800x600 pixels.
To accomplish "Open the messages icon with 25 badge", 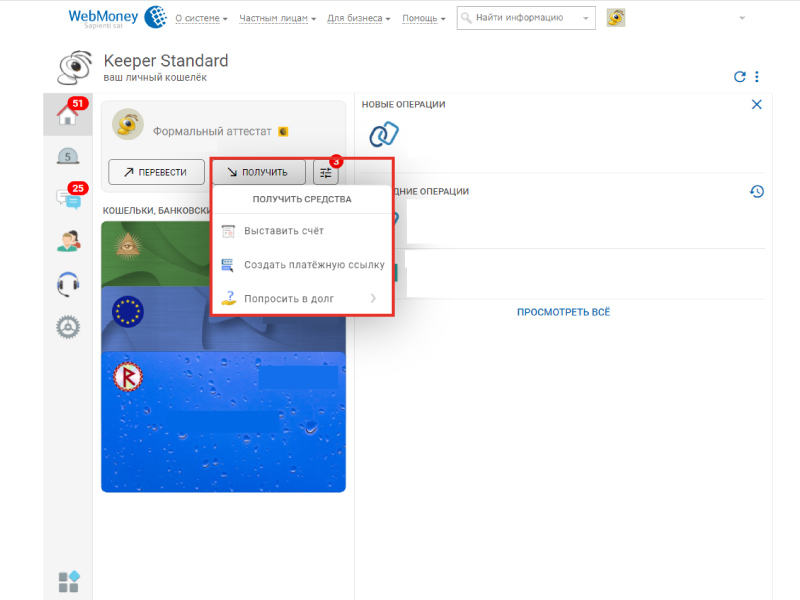I will (x=67, y=198).
